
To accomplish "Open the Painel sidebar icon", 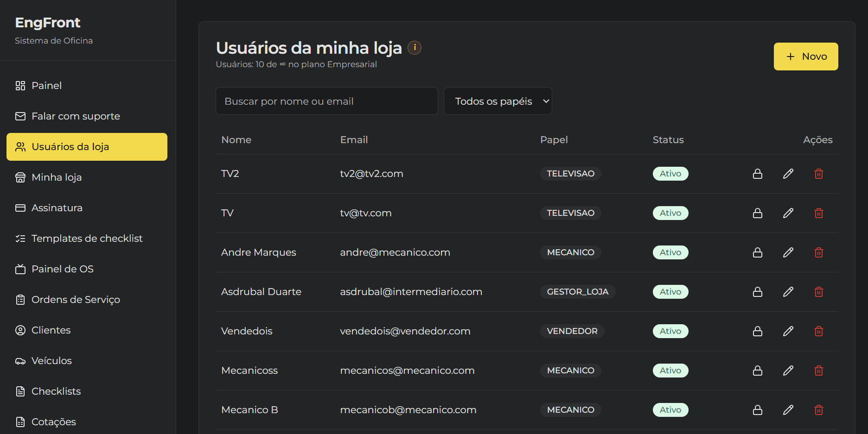I will click(x=20, y=85).
